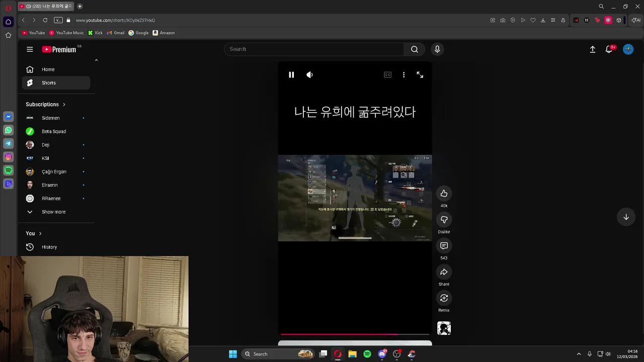644x362 pixels.
Task: Enter fullscreen for the Short
Action: [x=420, y=75]
